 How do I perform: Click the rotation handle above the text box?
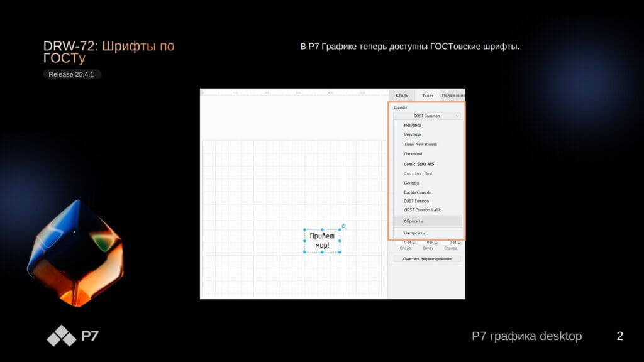[x=343, y=226]
